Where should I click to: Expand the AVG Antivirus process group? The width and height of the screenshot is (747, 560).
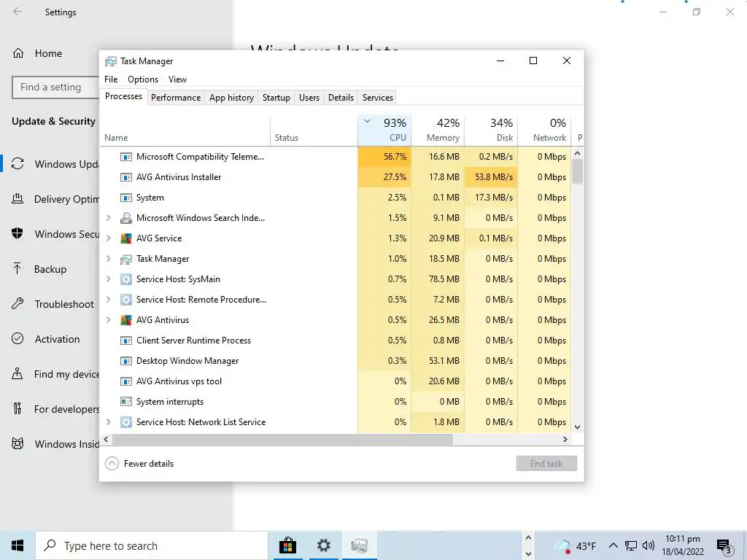click(x=109, y=320)
